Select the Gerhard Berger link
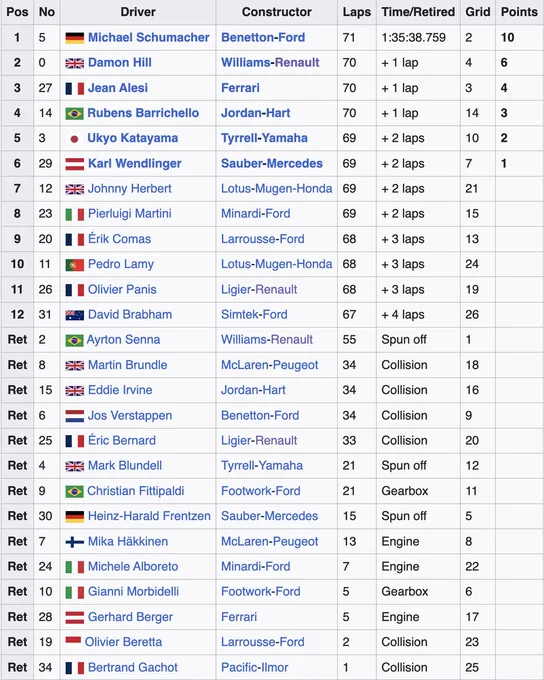Viewport: 544px width, 680px height. [x=131, y=617]
